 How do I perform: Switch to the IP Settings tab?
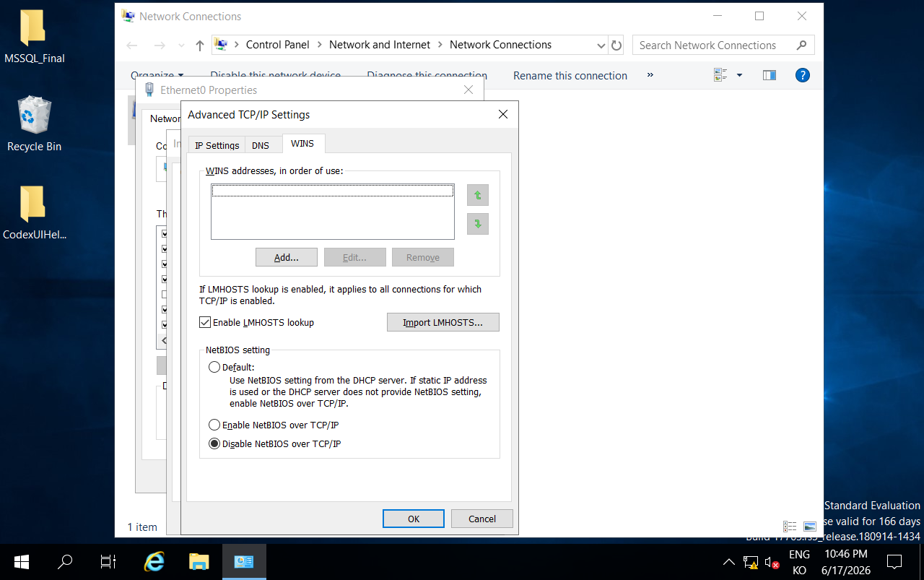(217, 145)
